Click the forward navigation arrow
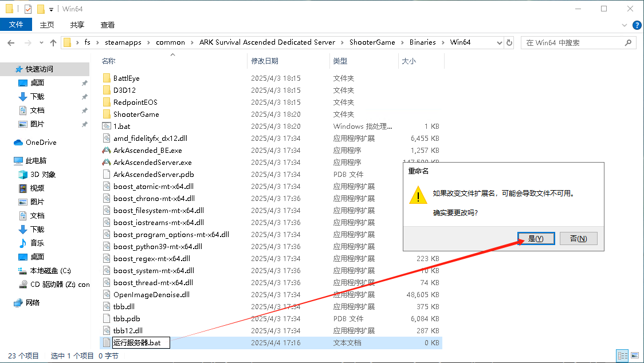644x363 pixels. [28, 43]
